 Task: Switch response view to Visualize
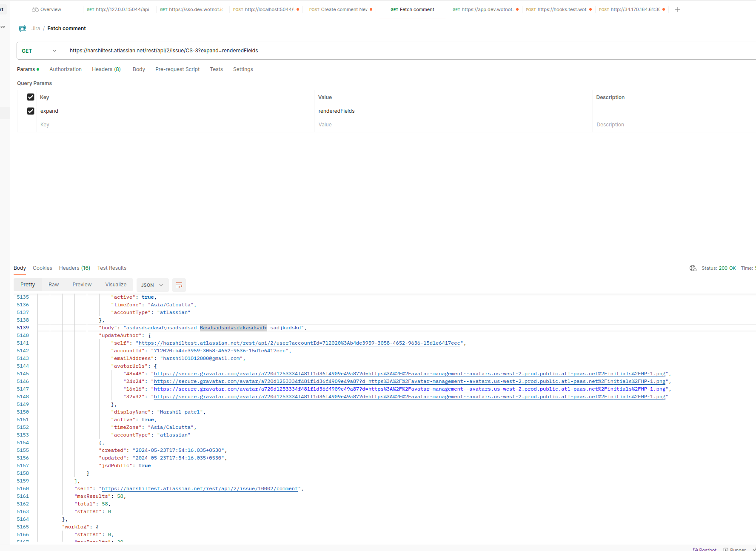(x=116, y=285)
